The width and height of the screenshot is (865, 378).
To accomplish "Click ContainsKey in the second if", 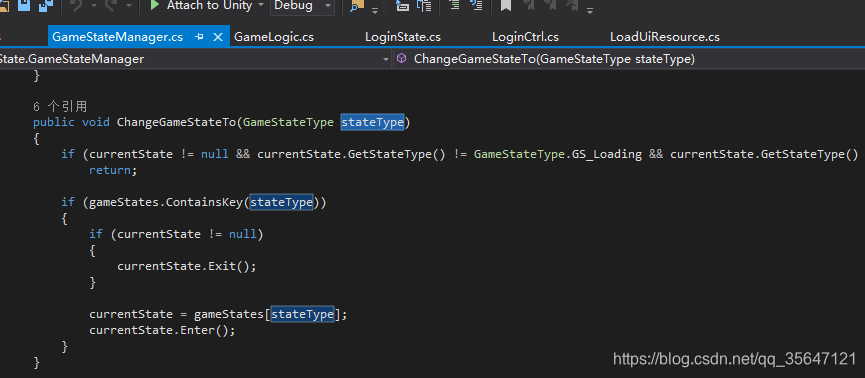I will tap(205, 202).
